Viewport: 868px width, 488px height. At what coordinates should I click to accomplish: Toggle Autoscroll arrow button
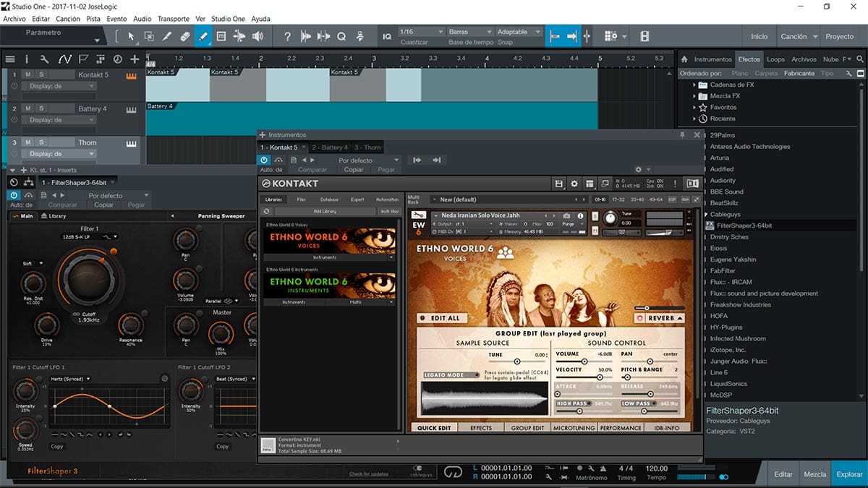[x=571, y=36]
